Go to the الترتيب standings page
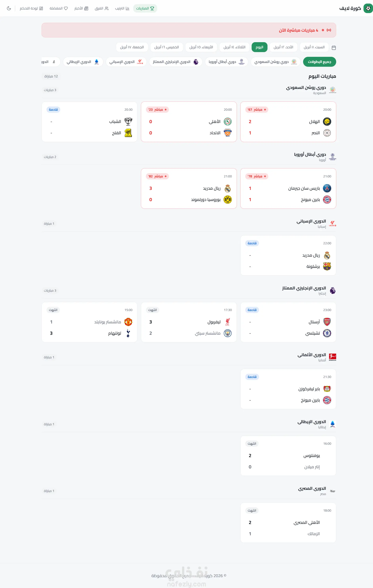 coord(122,8)
